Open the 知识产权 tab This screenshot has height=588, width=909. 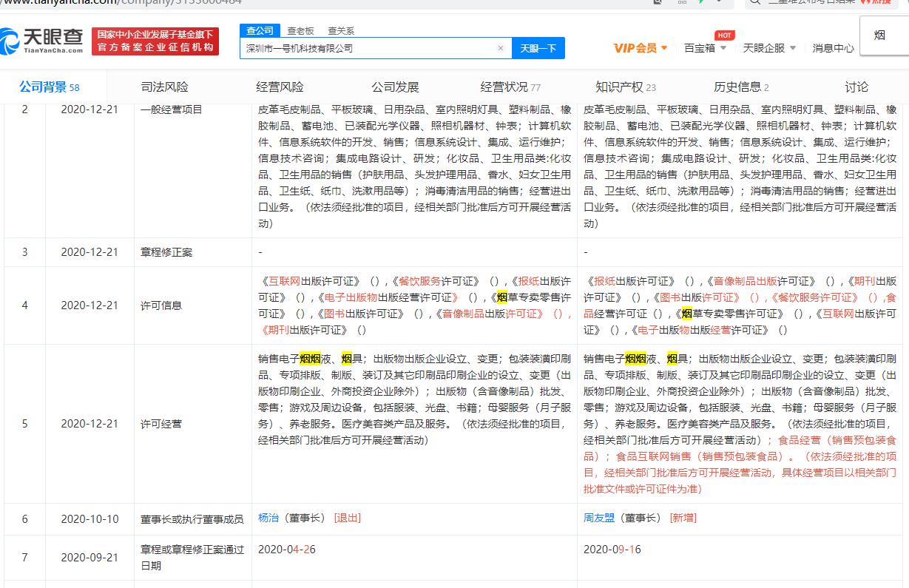pos(626,87)
